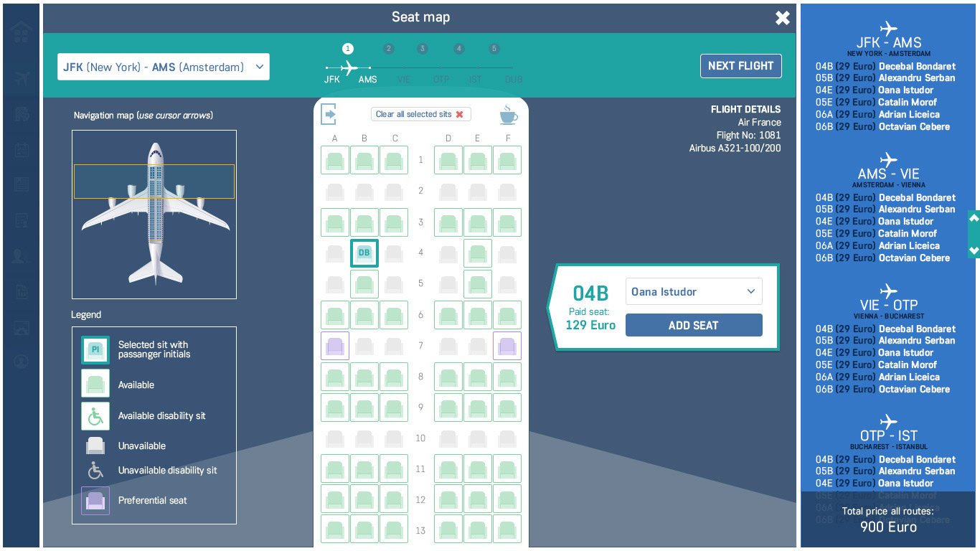Select flight step 2 marker
This screenshot has width=980, height=551.
pos(388,49)
